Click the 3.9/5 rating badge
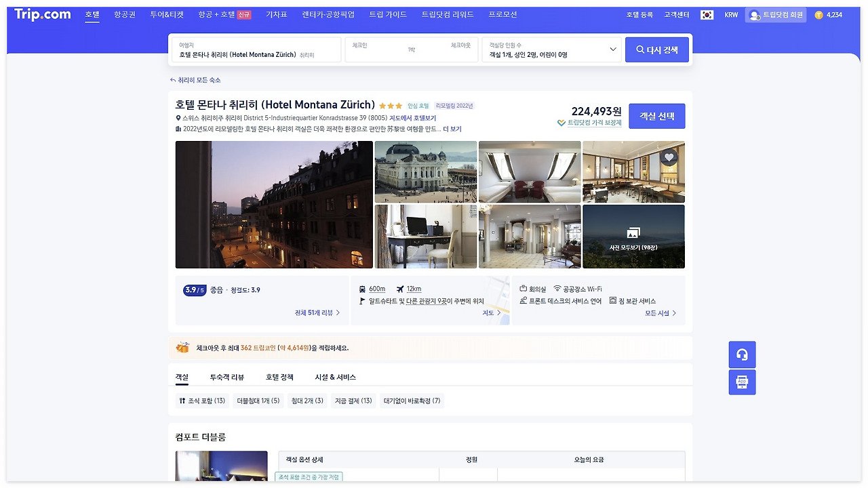The image size is (868, 488). pos(195,290)
